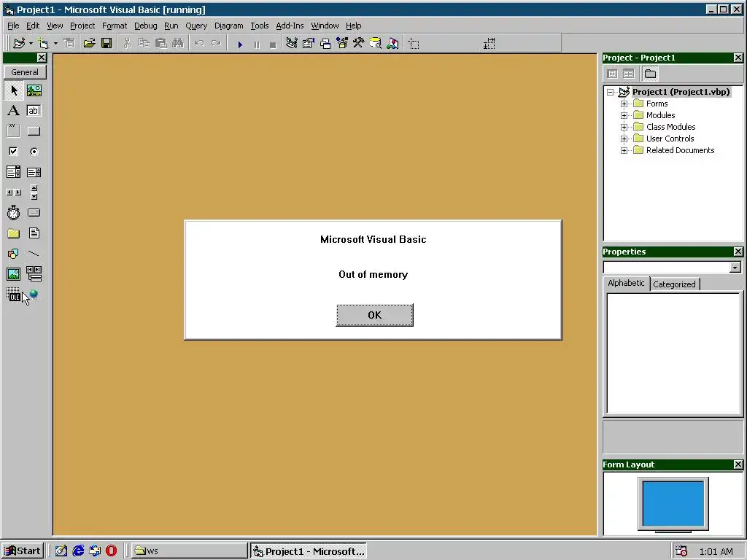Image resolution: width=747 pixels, height=560 pixels.
Task: Click the Form Layout Window toolbar icon
Action: [325, 43]
